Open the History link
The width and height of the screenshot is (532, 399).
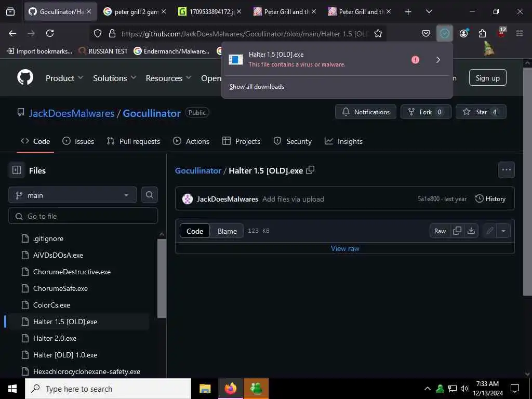[490, 199]
